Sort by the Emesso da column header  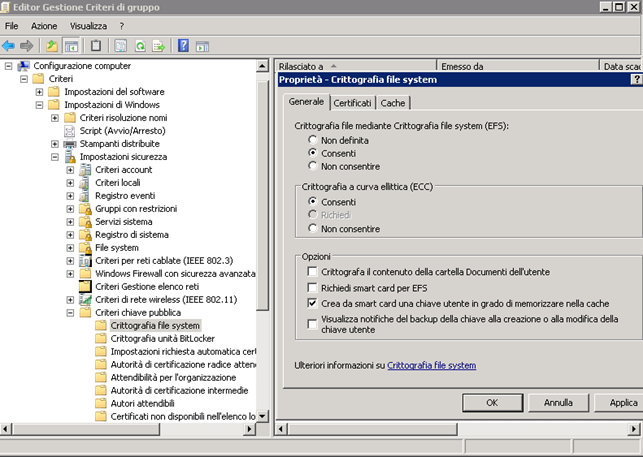(x=518, y=66)
